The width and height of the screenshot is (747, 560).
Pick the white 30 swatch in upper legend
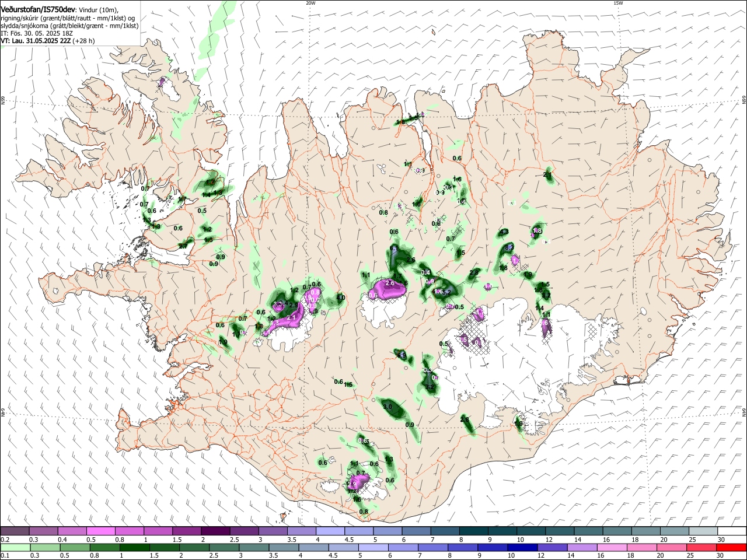pyautogui.click(x=731, y=531)
